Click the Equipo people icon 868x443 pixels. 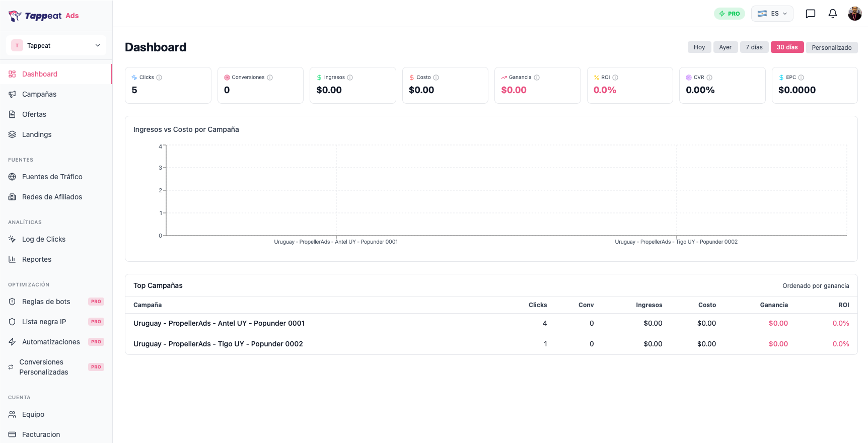(12, 414)
